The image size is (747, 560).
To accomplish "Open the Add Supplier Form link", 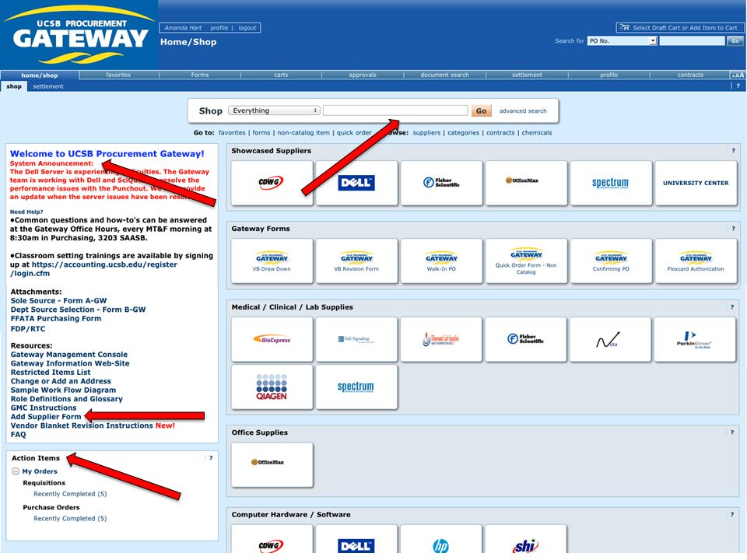I will [x=46, y=417].
